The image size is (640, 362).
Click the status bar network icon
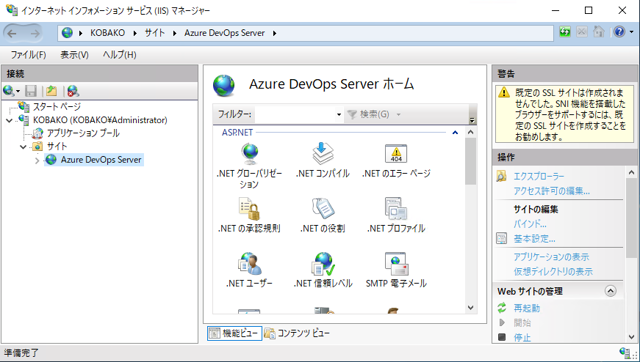click(624, 352)
